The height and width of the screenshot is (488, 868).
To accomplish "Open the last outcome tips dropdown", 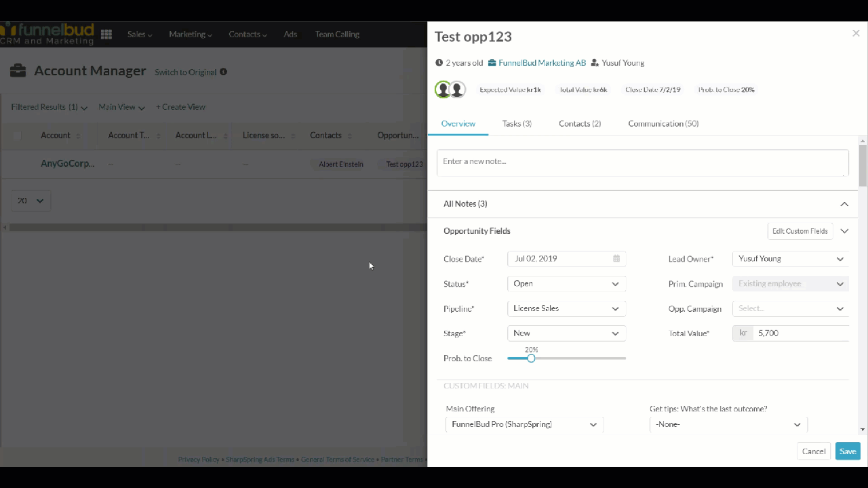I will tap(728, 424).
